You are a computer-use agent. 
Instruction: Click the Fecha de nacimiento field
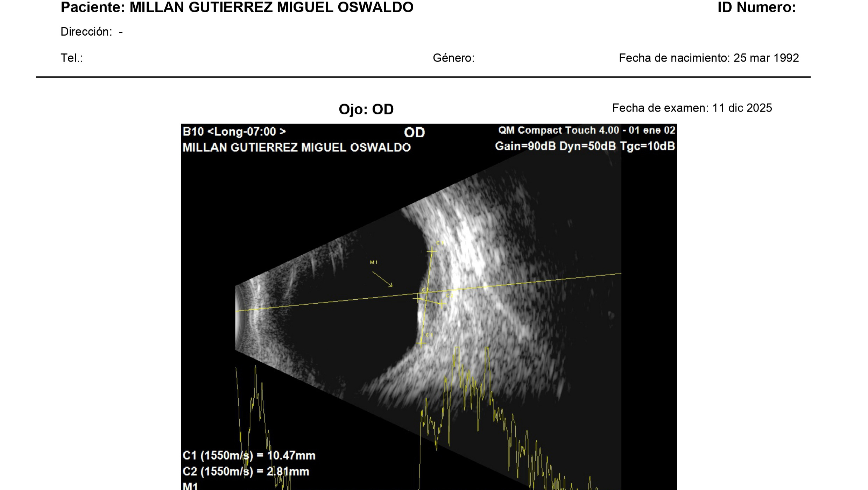(x=708, y=58)
